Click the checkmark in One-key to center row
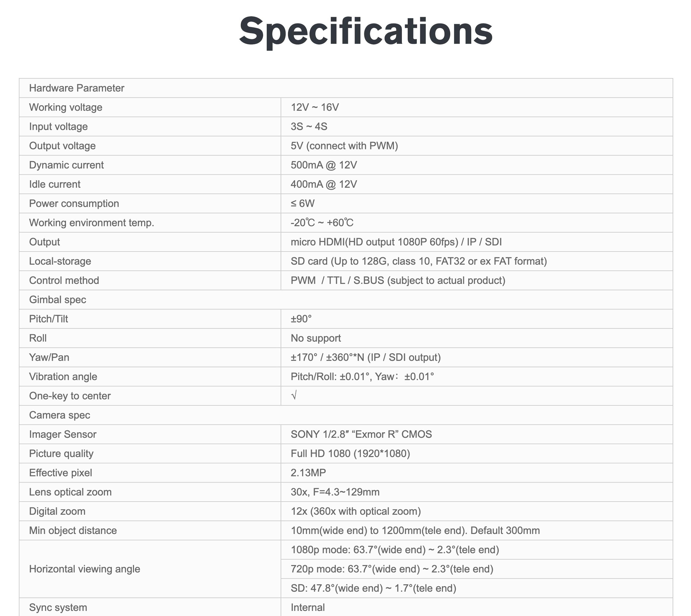The width and height of the screenshot is (691, 616). [294, 395]
